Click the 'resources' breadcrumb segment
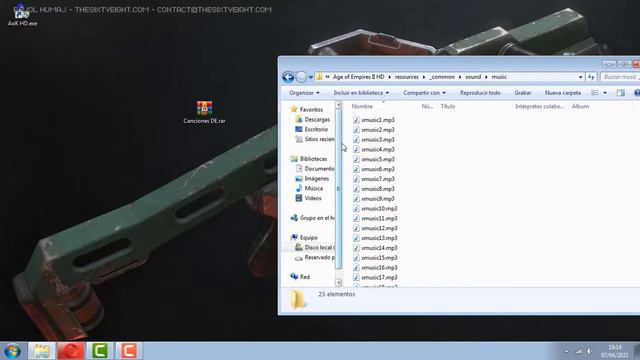Screen dimensions: 640x360 pos(406,77)
